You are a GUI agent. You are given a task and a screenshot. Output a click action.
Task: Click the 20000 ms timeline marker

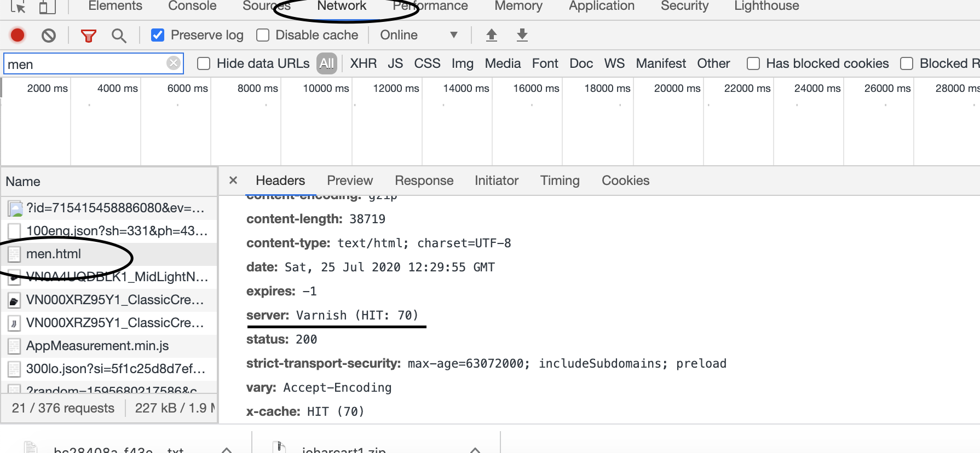pyautogui.click(x=677, y=88)
